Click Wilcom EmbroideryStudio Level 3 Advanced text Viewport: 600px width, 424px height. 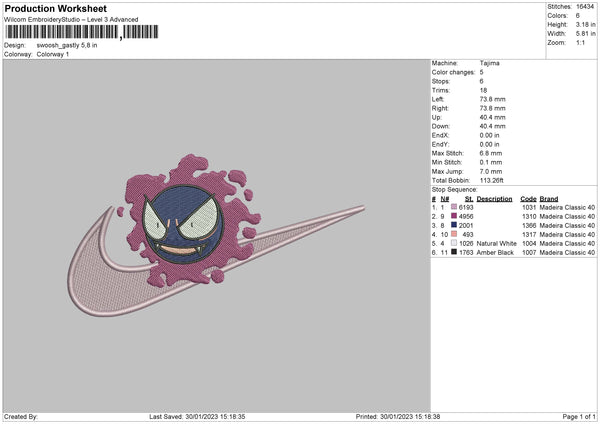pyautogui.click(x=71, y=20)
